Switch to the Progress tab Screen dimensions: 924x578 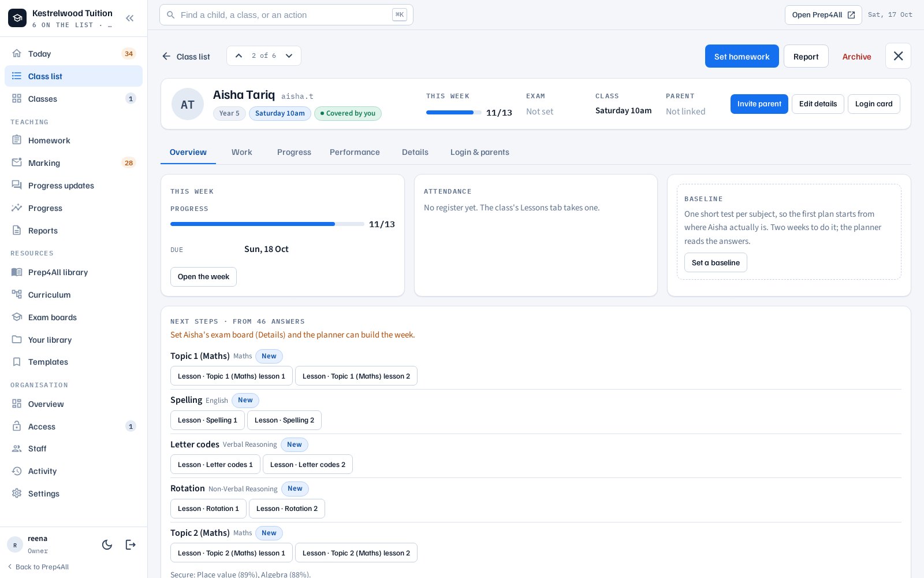point(294,152)
